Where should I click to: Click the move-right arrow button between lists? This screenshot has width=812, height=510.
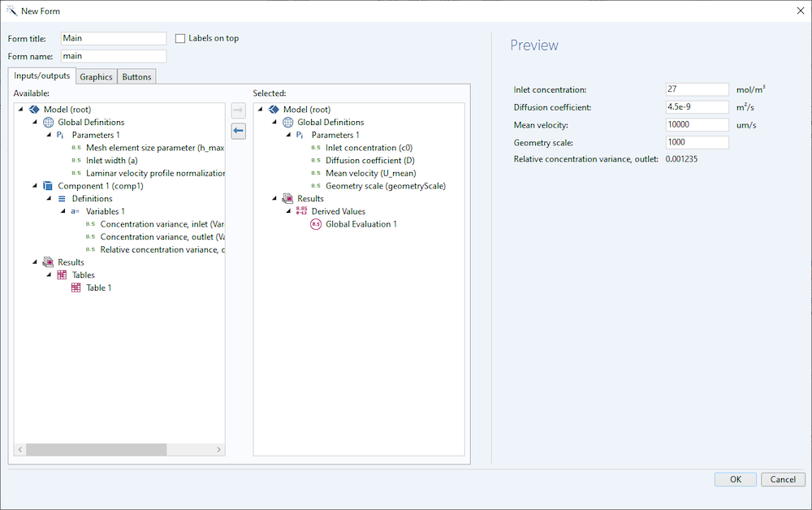(x=238, y=110)
